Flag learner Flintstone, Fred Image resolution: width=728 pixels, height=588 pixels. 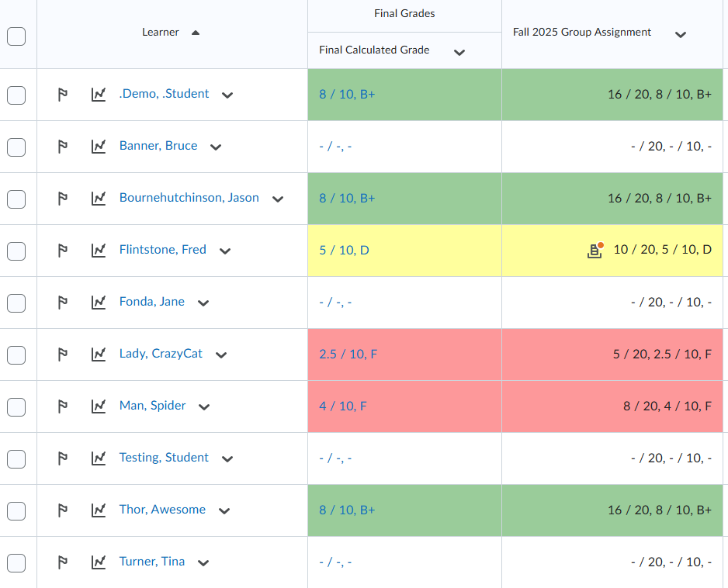(62, 251)
